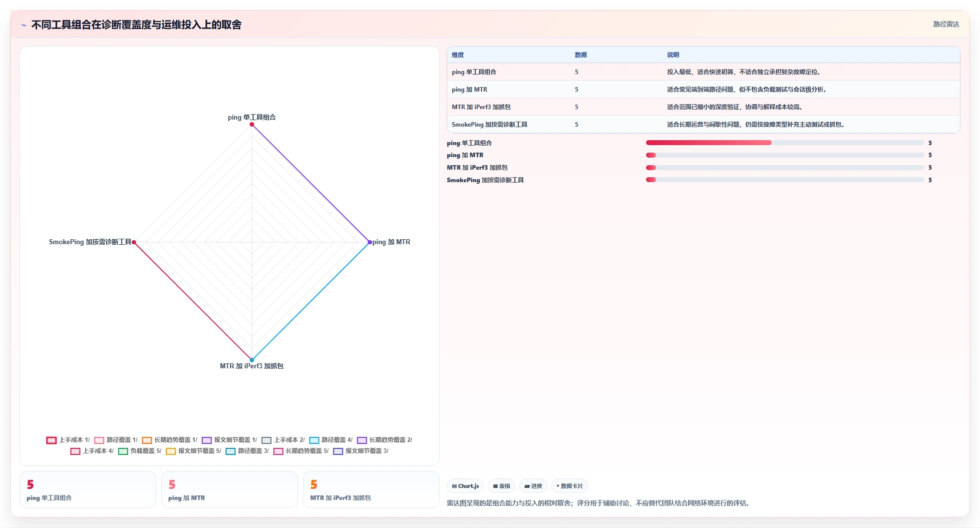Click the footnote beginning 雷达图呈现的是组合能力

click(599, 503)
